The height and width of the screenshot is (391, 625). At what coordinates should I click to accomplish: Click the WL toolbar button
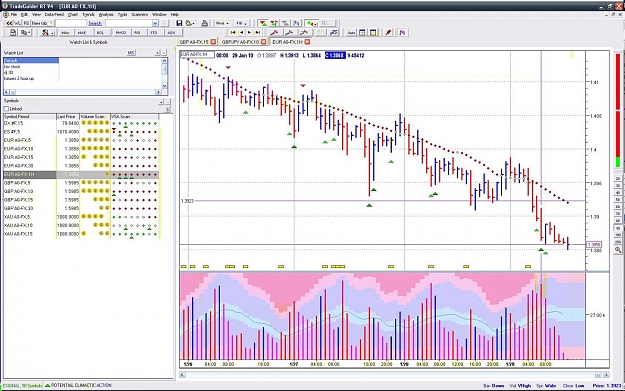tap(17, 24)
